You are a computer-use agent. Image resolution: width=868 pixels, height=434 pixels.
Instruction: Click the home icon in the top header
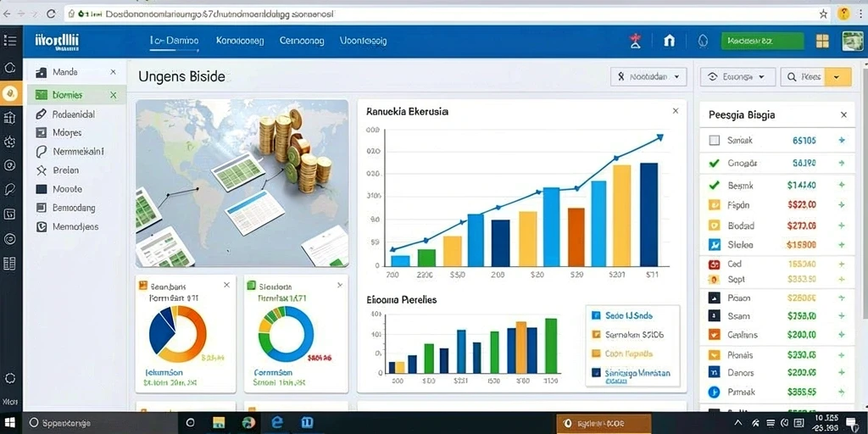[670, 41]
